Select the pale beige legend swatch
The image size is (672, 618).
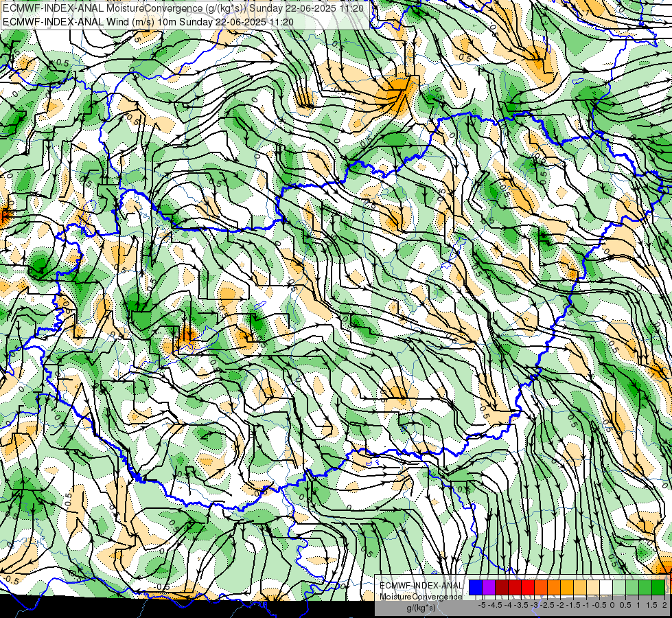pos(592,588)
